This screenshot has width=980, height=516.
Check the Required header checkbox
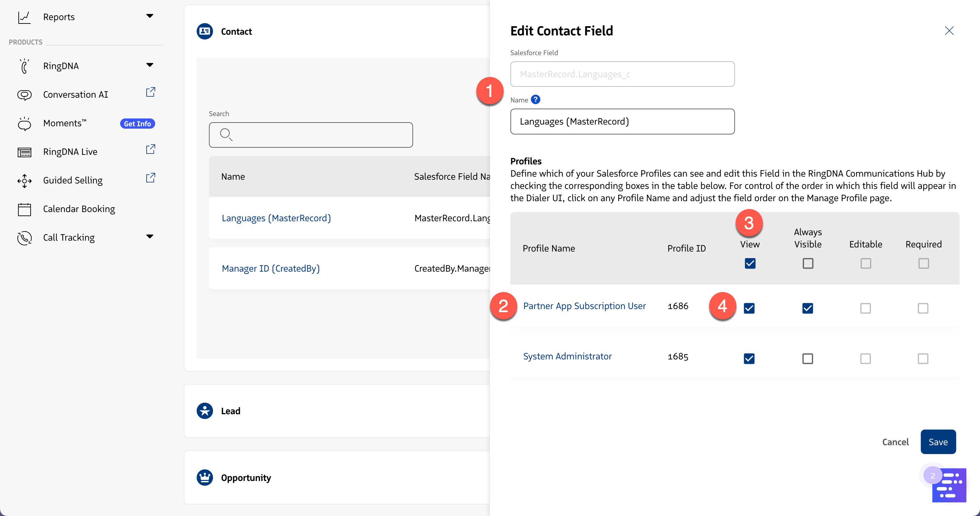(924, 263)
